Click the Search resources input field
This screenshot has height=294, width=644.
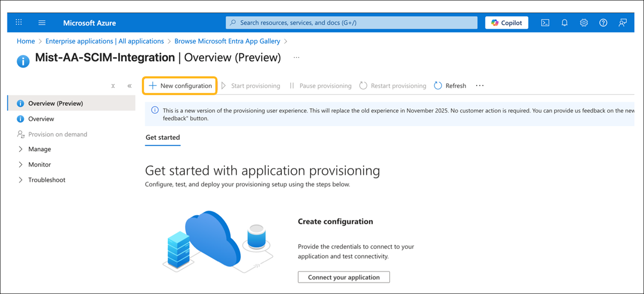pyautogui.click(x=351, y=22)
